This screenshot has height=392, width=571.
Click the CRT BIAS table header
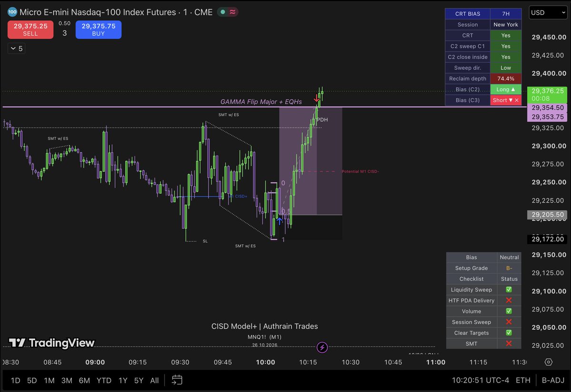(468, 13)
